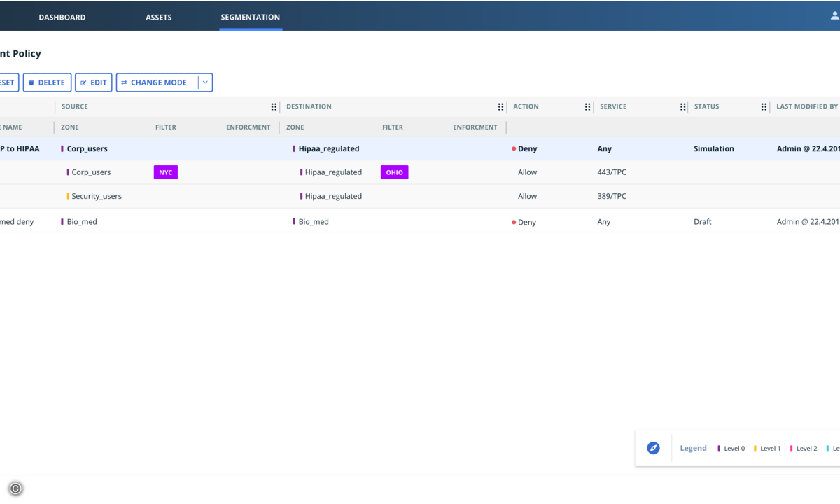Screen dimensions: 840x504
Task: Click the Destination column header
Action: tap(309, 106)
